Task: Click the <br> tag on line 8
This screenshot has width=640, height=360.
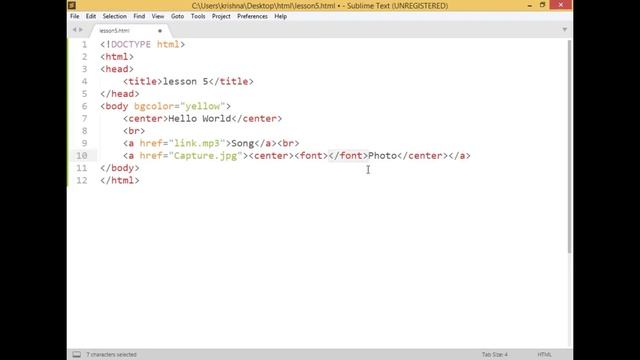Action: coord(134,131)
